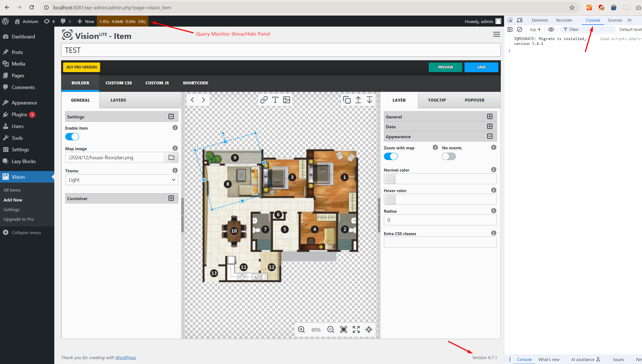Bookmark this page with star icon
This screenshot has width=642, height=364.
(572, 8)
